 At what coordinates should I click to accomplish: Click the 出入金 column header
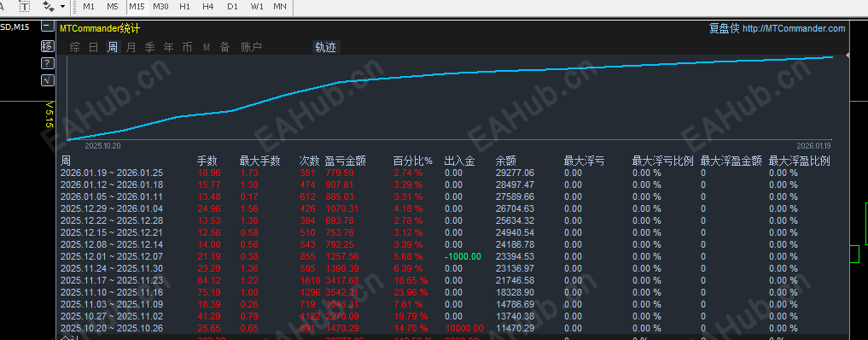(459, 161)
